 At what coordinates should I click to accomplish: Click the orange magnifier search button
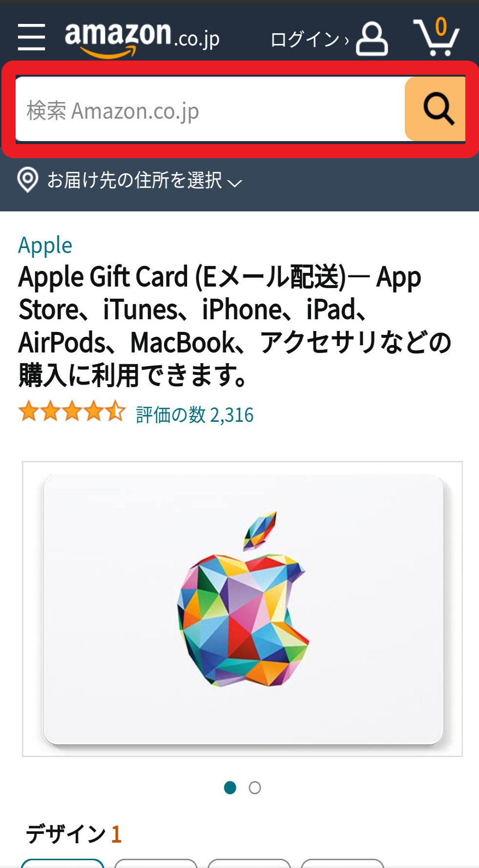coord(435,109)
